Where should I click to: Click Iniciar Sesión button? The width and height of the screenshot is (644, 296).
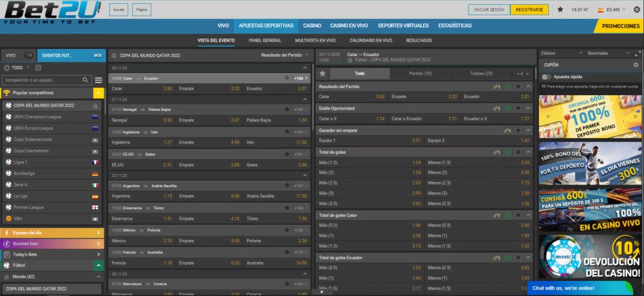click(487, 9)
